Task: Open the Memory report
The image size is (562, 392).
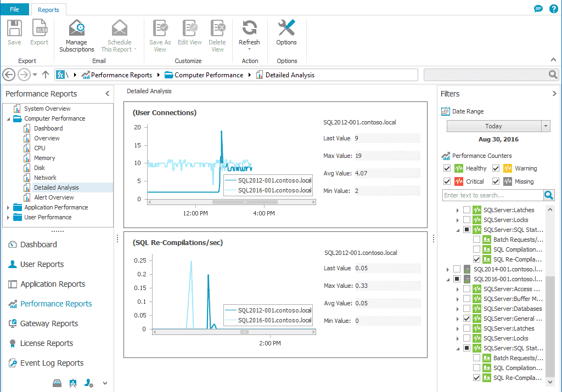Action: click(44, 158)
